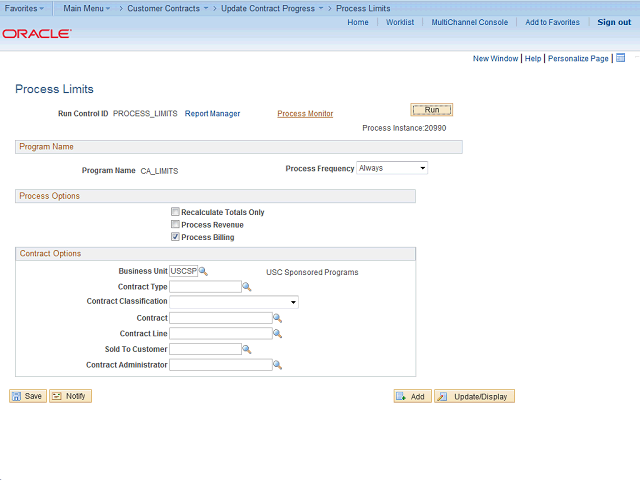Click the Process Limits page title
Screen dimensions: 640x480
(x=54, y=89)
